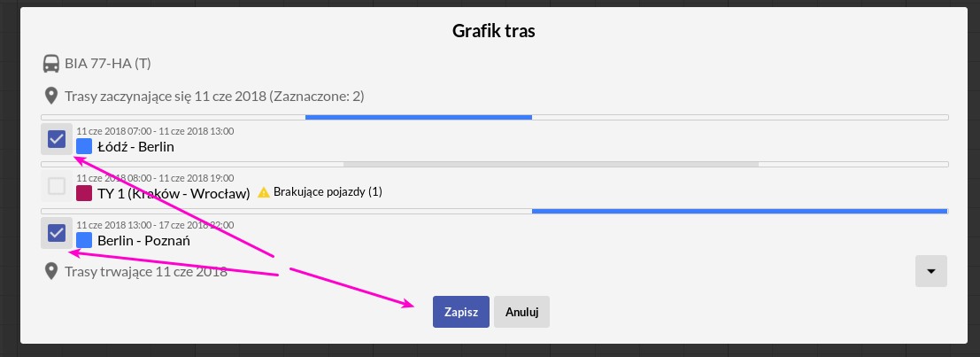980x357 pixels.
Task: Click the location pin next to Trasy zaczynające się
Action: click(x=50, y=97)
